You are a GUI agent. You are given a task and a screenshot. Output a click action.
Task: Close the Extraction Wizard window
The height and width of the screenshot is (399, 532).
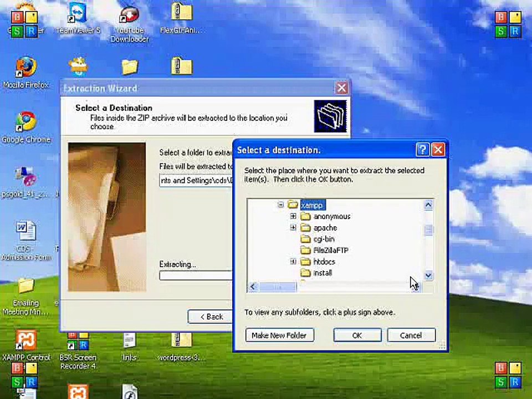[341, 88]
